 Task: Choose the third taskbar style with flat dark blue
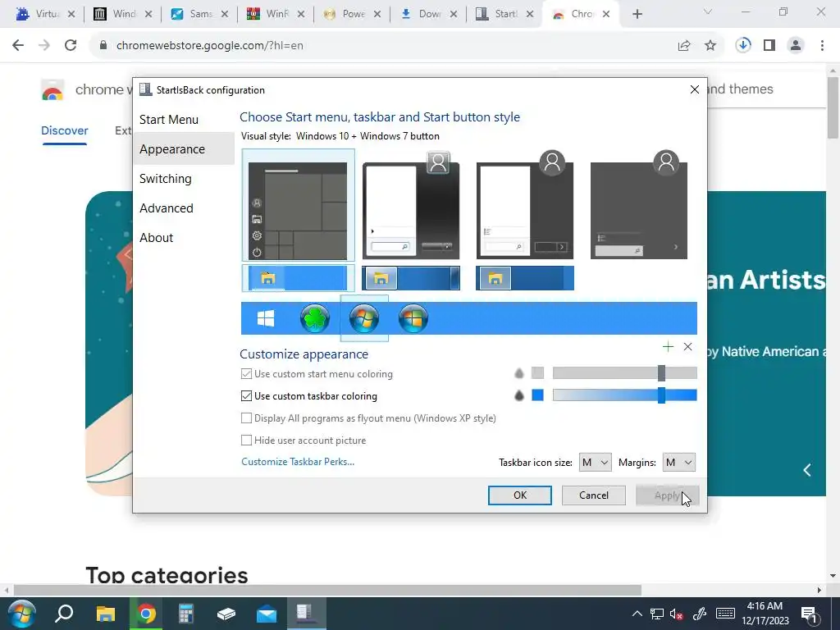tap(525, 278)
